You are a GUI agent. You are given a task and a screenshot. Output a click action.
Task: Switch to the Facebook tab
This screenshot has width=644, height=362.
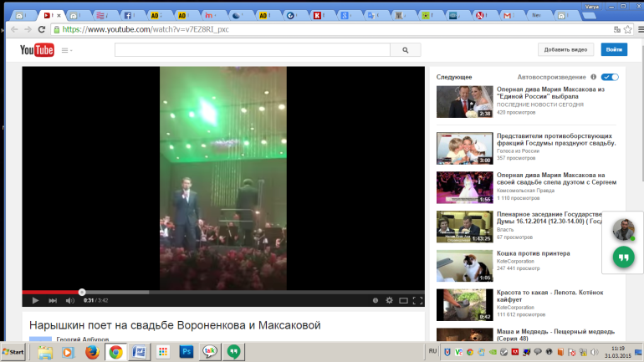pyautogui.click(x=130, y=16)
